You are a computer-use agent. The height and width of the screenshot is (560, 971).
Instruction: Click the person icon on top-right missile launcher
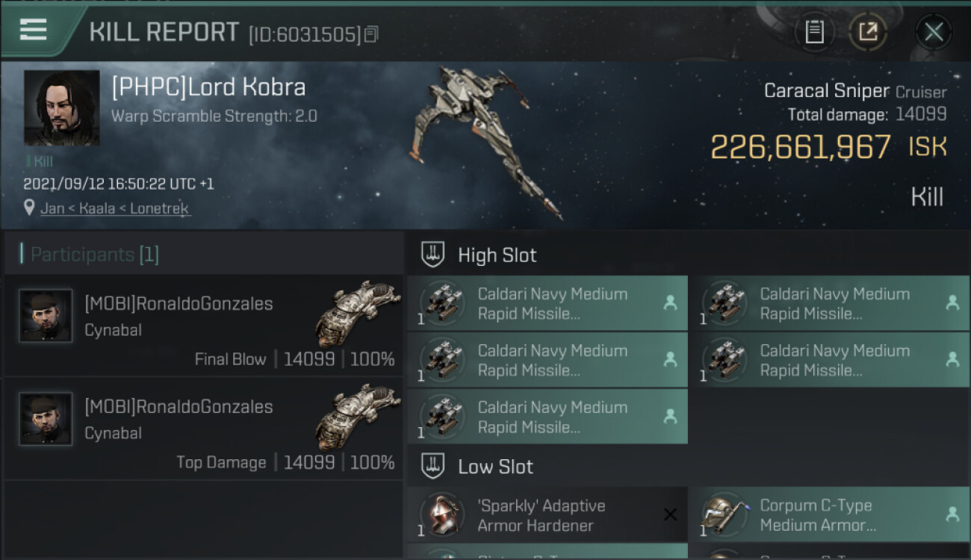tap(952, 302)
